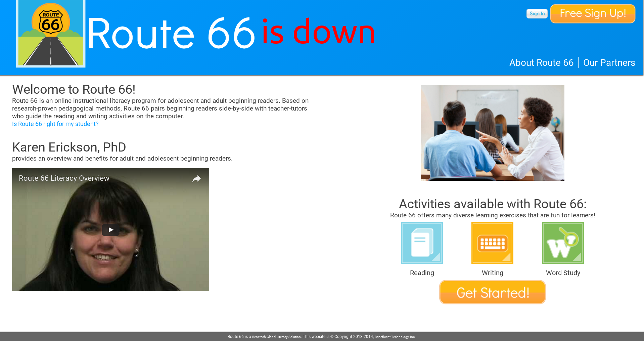This screenshot has width=644, height=341.
Task: Click the Get Started! button
Action: pyautogui.click(x=492, y=292)
